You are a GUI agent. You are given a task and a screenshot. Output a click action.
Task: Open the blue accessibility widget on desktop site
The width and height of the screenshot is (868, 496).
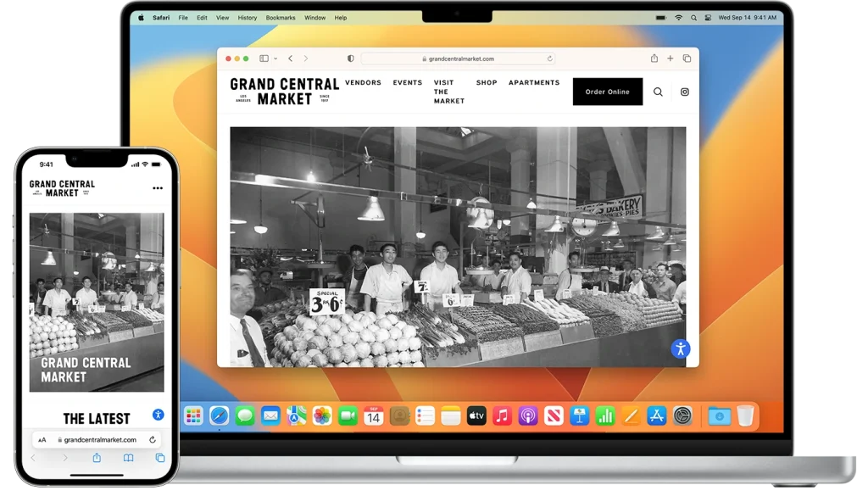(681, 348)
